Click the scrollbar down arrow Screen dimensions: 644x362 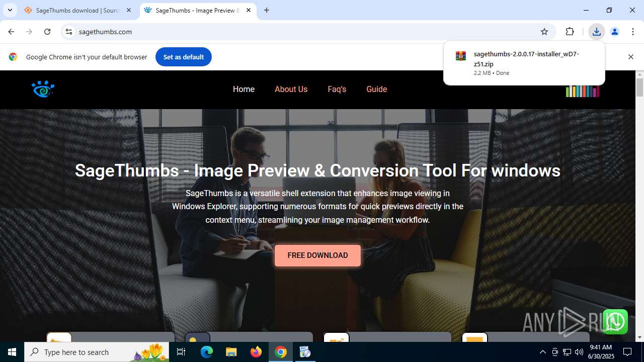pyautogui.click(x=639, y=337)
